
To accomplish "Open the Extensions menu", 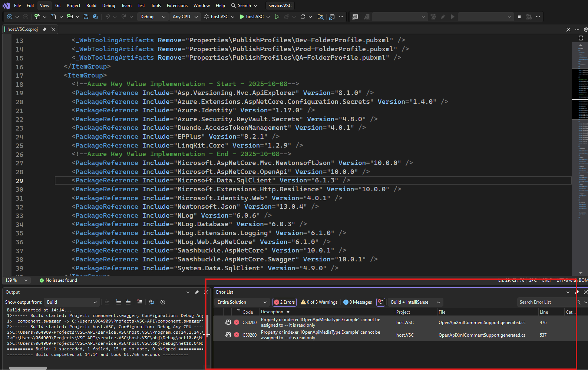I will click(177, 6).
